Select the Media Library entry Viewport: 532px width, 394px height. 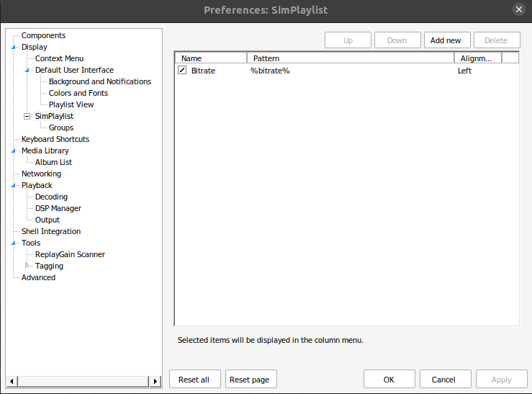tap(45, 151)
